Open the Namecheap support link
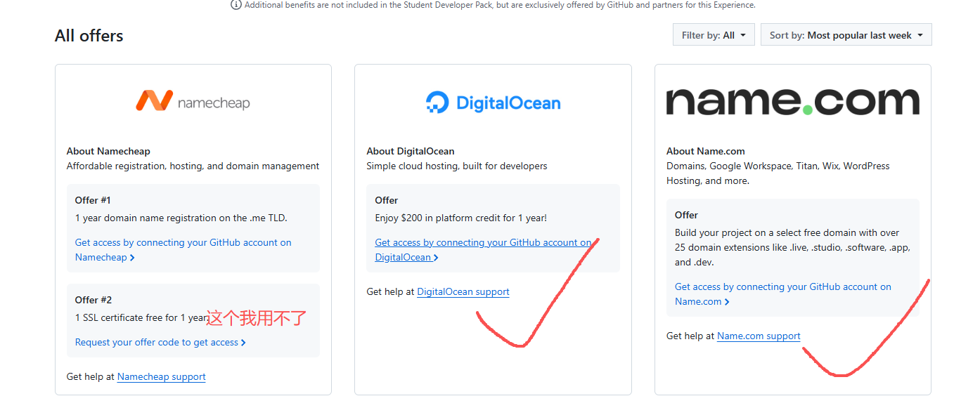The image size is (980, 415). pyautogui.click(x=162, y=377)
